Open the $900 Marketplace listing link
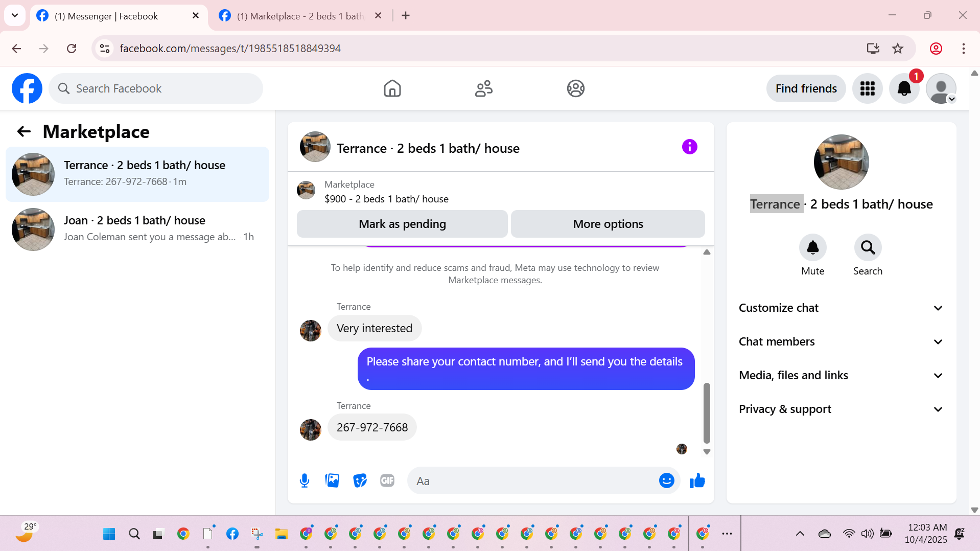Viewport: 980px width, 551px height. [386, 199]
